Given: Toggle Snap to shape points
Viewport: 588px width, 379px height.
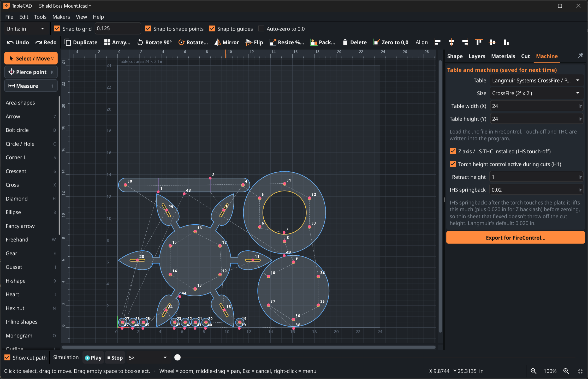Looking at the screenshot, I should point(148,28).
